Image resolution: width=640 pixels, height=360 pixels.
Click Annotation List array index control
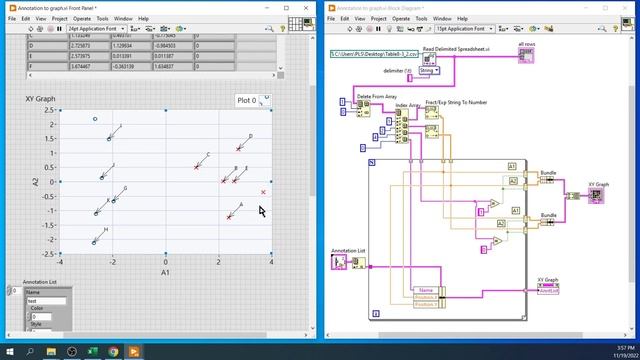click(15, 291)
